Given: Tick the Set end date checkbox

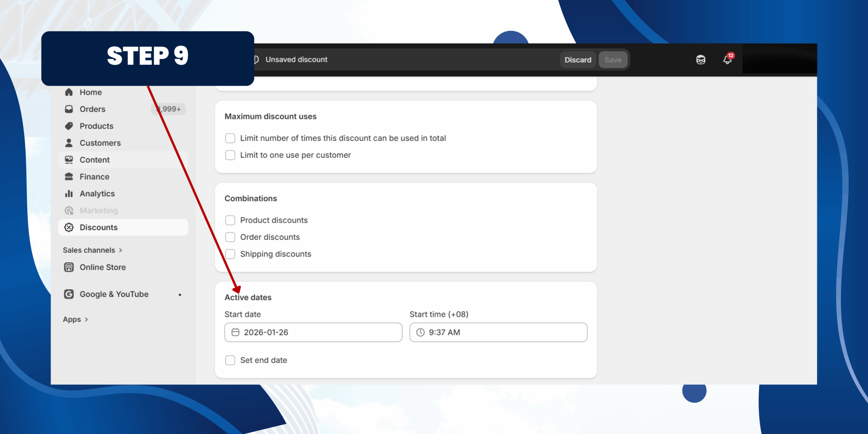Looking at the screenshot, I should (x=230, y=360).
